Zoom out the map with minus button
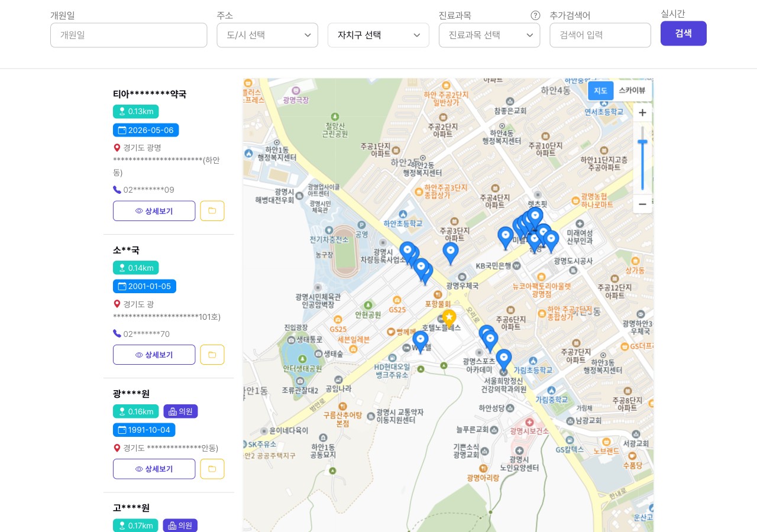 [x=642, y=204]
